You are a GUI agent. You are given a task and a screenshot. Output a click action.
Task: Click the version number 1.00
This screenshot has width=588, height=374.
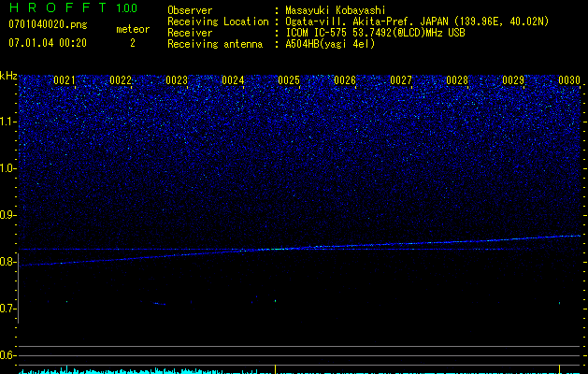126,7
